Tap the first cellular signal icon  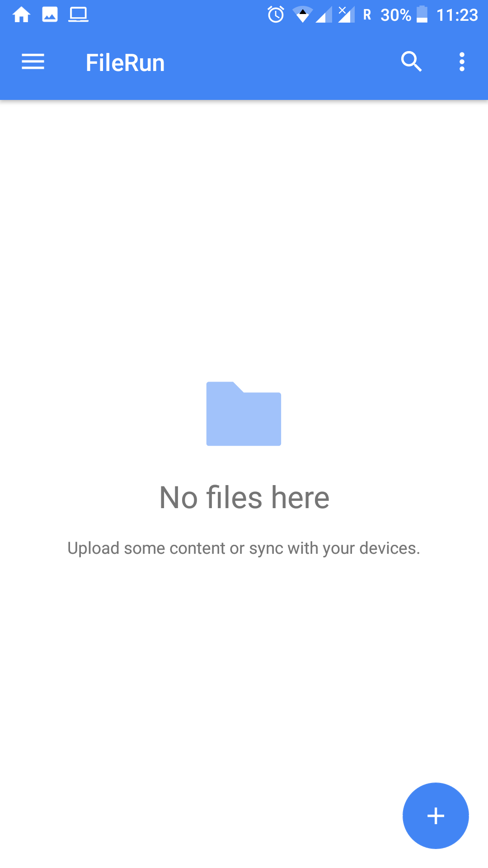coord(324,14)
